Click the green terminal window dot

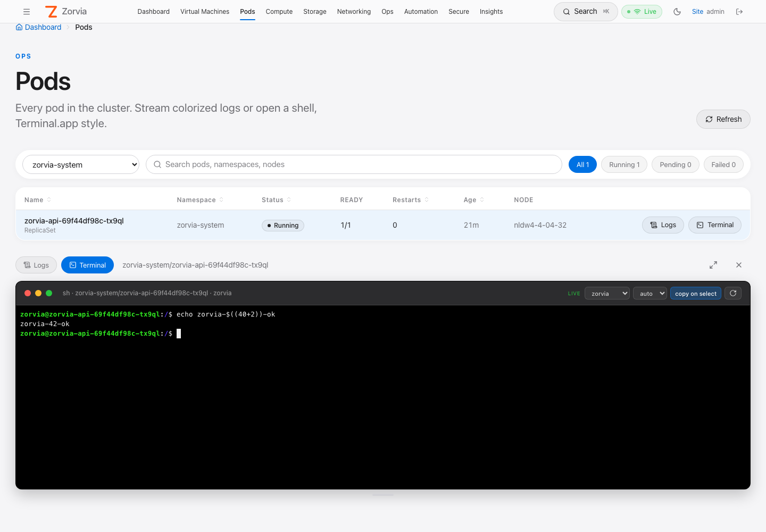click(x=49, y=293)
